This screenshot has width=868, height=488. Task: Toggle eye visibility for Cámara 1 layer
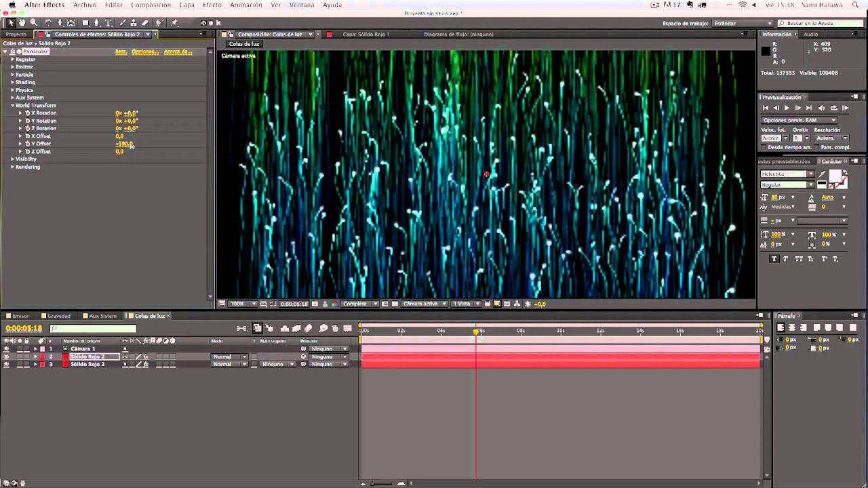coord(6,348)
